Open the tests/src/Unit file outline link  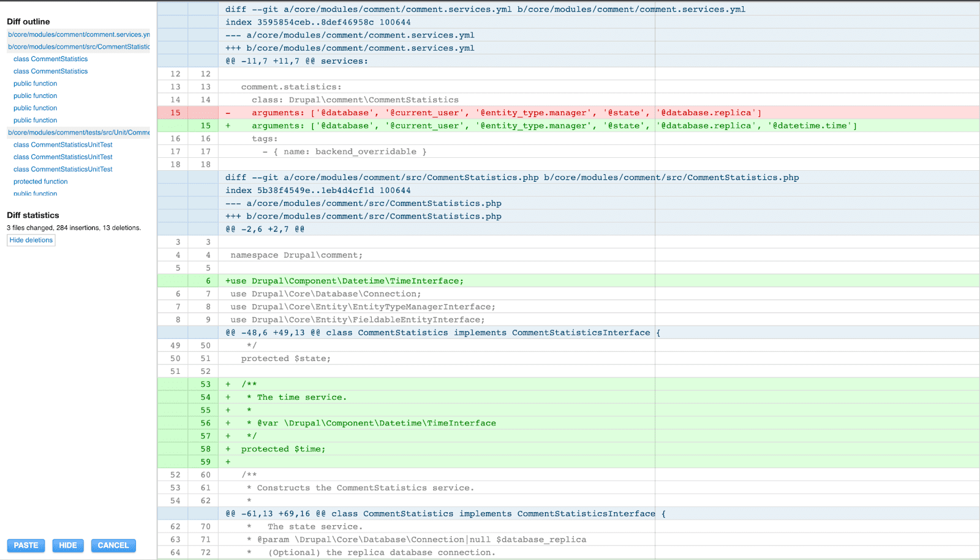78,133
